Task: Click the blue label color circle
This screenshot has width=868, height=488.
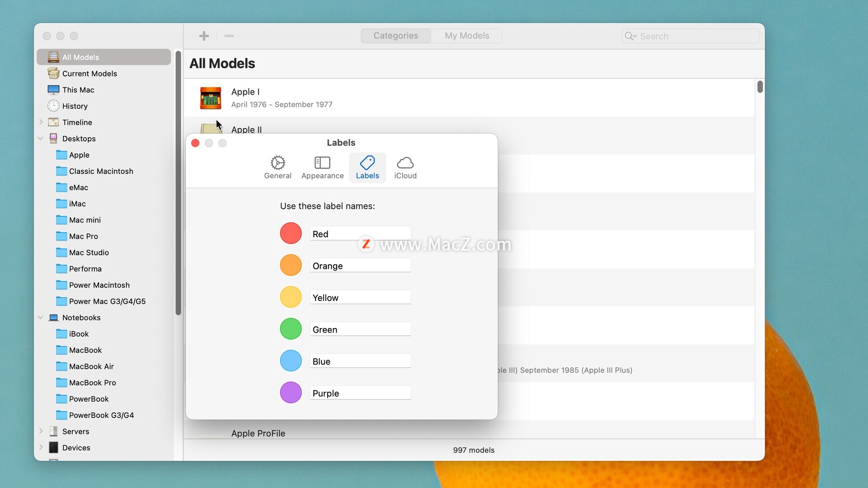Action: coord(291,361)
